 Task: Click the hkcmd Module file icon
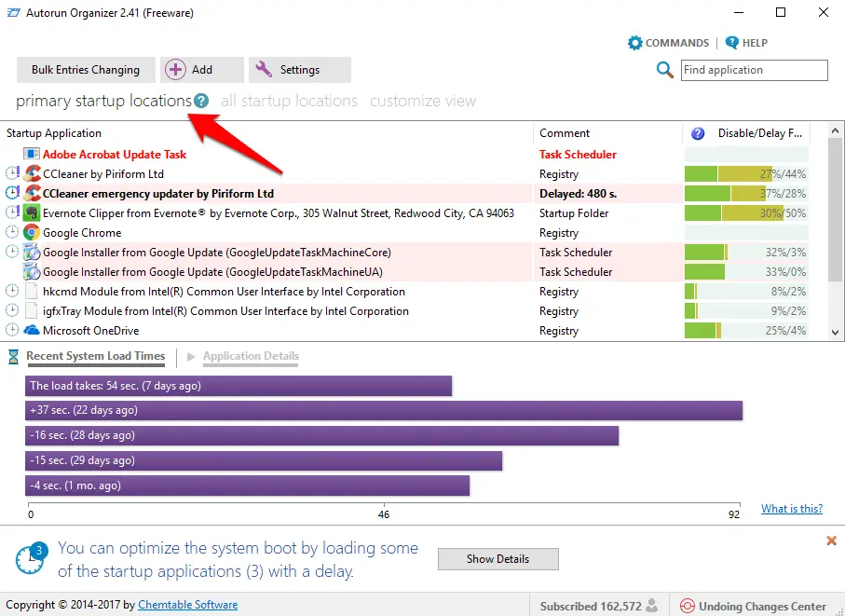pos(32,291)
